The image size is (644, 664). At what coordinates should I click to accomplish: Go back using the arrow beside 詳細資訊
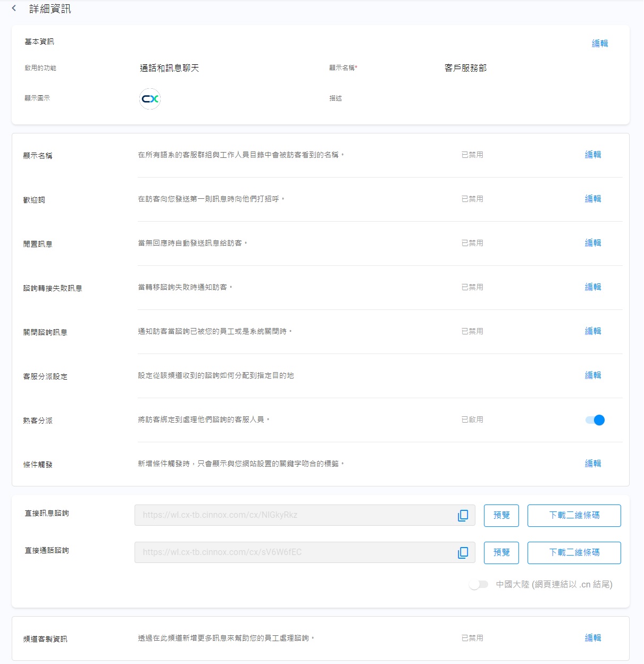click(14, 9)
